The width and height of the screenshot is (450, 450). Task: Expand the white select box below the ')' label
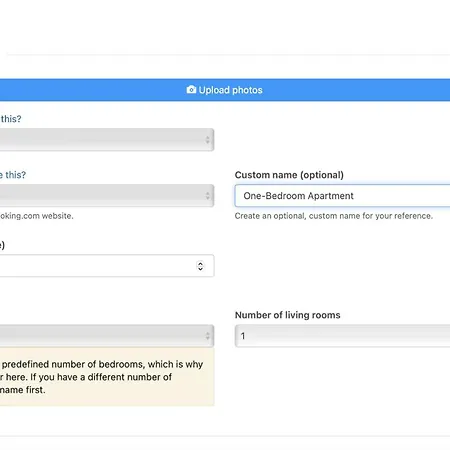click(x=107, y=266)
